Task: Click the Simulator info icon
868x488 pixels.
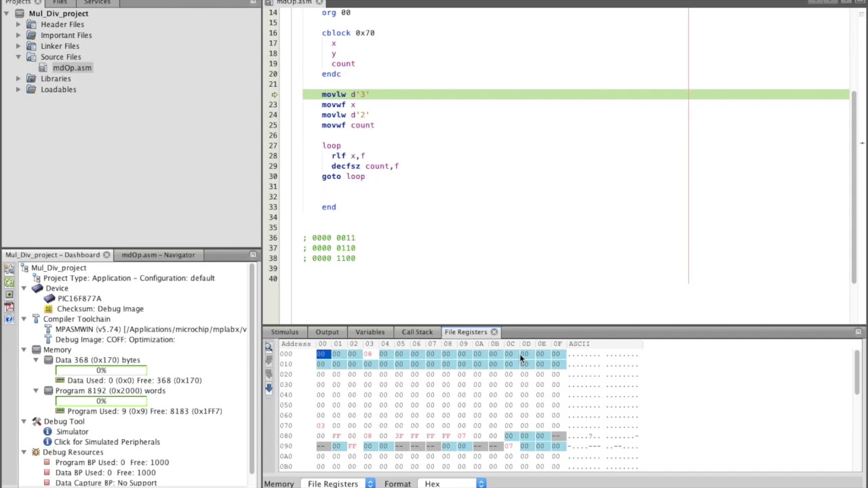Action: click(x=47, y=432)
